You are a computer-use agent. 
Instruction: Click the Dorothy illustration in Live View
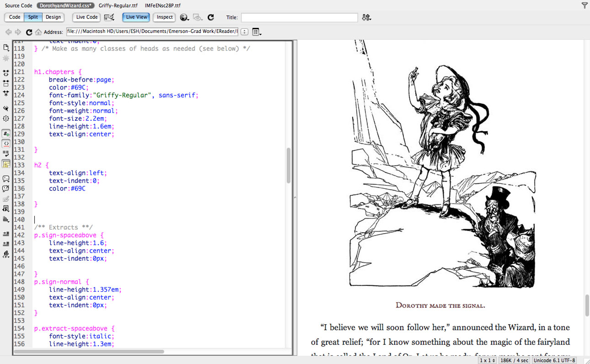[443, 164]
